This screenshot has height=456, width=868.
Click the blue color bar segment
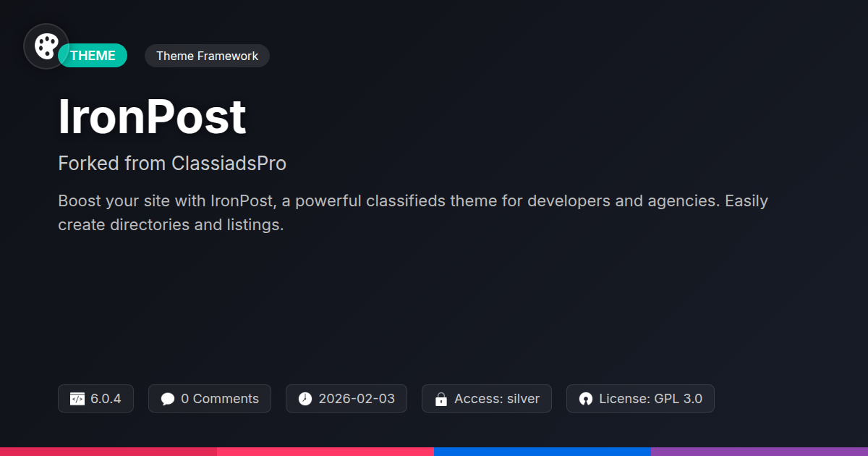click(542, 452)
